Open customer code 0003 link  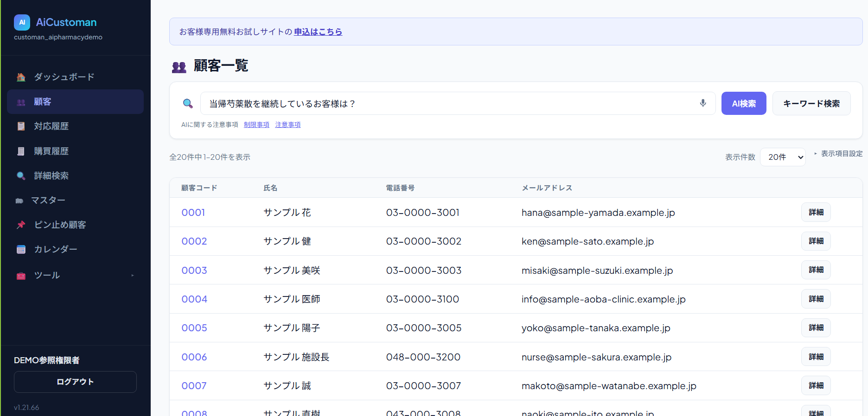[x=194, y=271]
